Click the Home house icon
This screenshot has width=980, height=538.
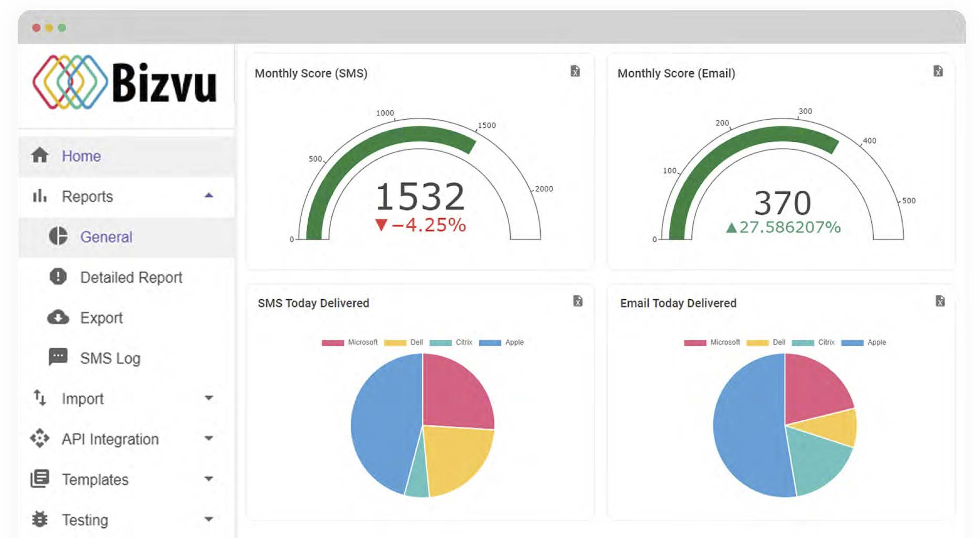coord(40,155)
